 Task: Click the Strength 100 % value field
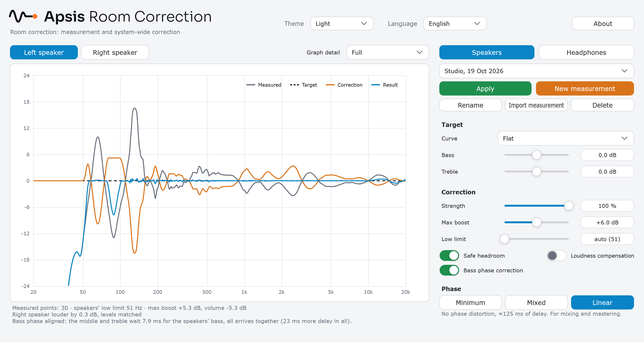pyautogui.click(x=607, y=206)
